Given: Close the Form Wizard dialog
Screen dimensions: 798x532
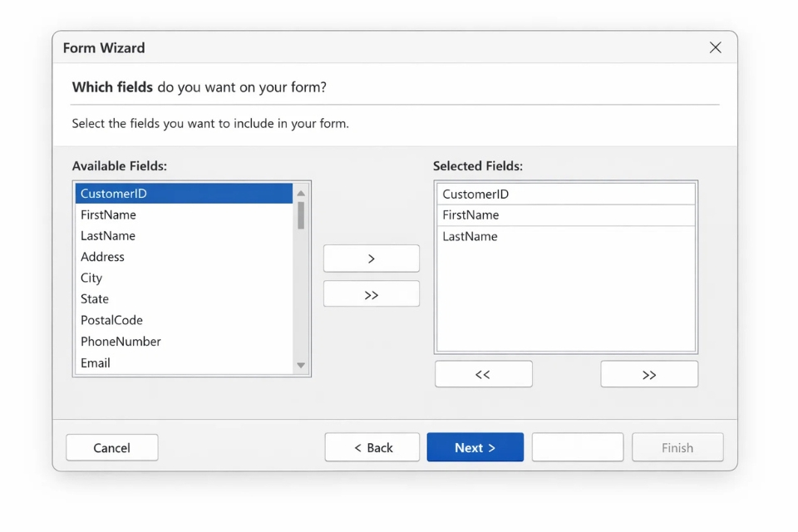Looking at the screenshot, I should pos(715,47).
